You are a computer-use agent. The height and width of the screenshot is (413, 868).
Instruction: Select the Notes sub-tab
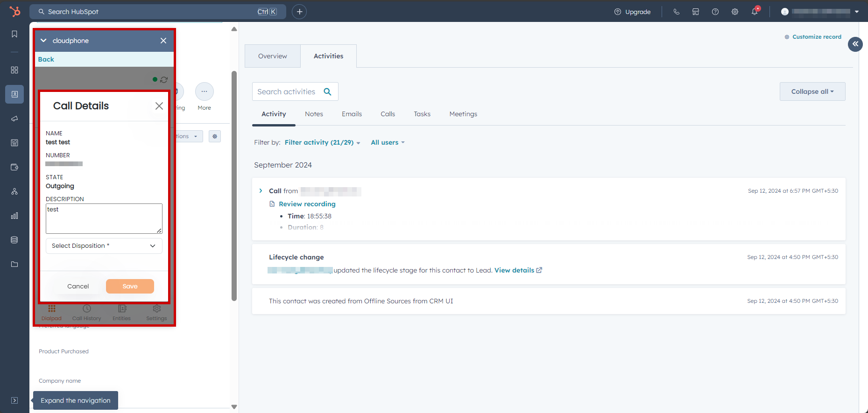coord(314,114)
